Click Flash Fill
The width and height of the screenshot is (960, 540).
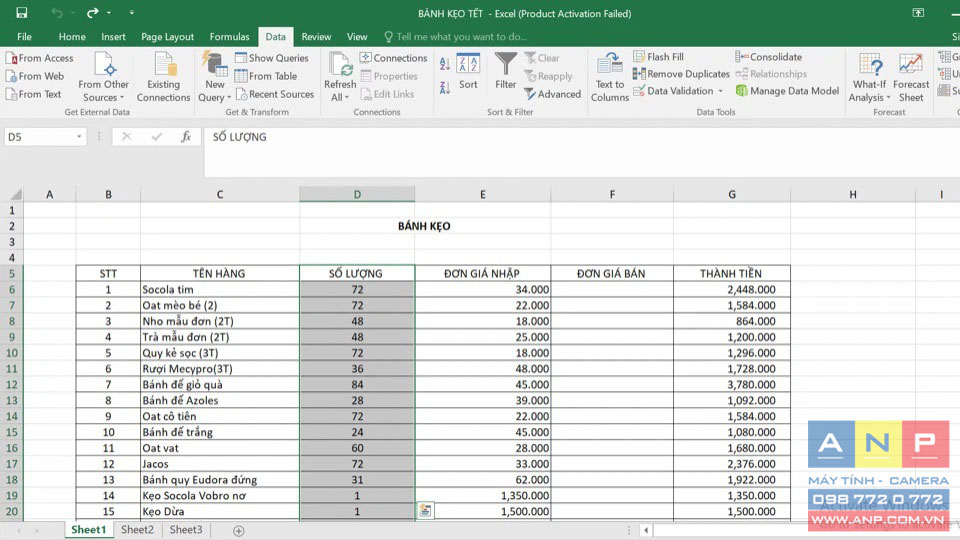(x=658, y=57)
